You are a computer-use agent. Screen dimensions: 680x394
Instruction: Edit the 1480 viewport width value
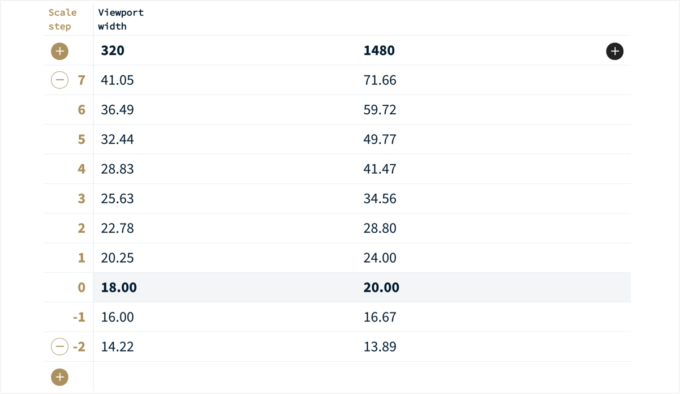click(x=379, y=51)
